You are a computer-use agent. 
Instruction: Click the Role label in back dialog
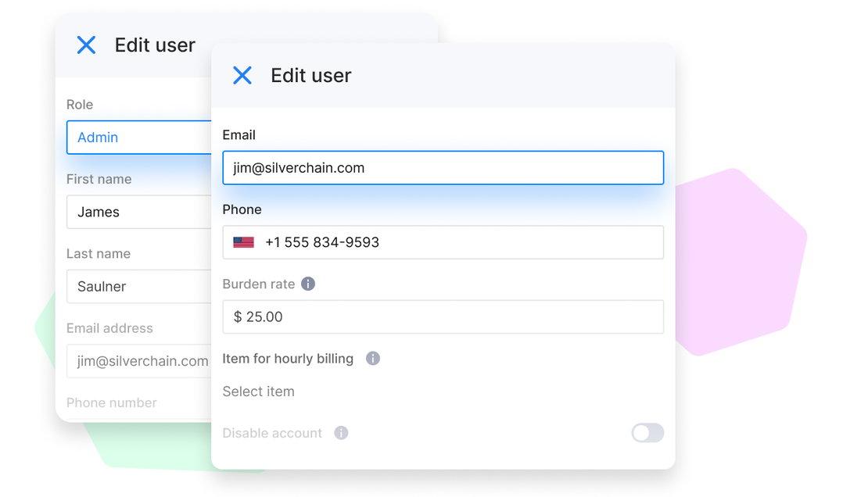click(x=80, y=105)
